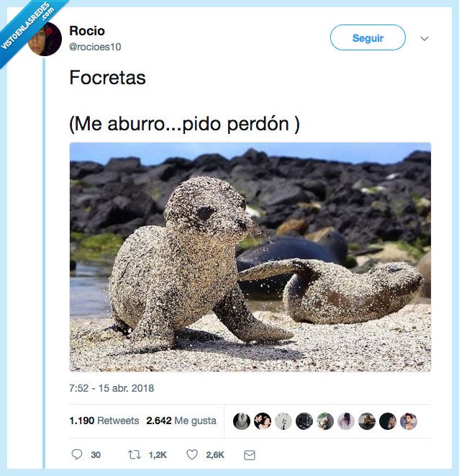This screenshot has width=459, height=476.
Task: Send tweet via envelope message icon
Action: (x=250, y=454)
